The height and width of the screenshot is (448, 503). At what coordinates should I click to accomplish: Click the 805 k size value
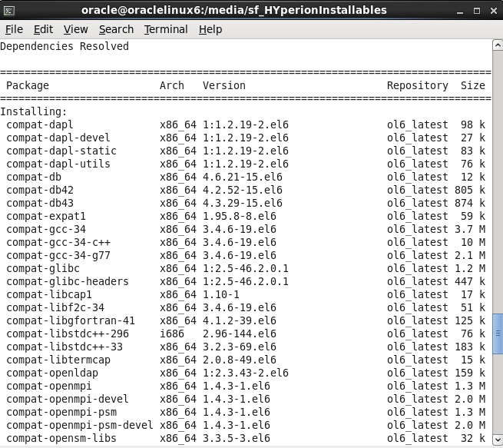click(470, 191)
